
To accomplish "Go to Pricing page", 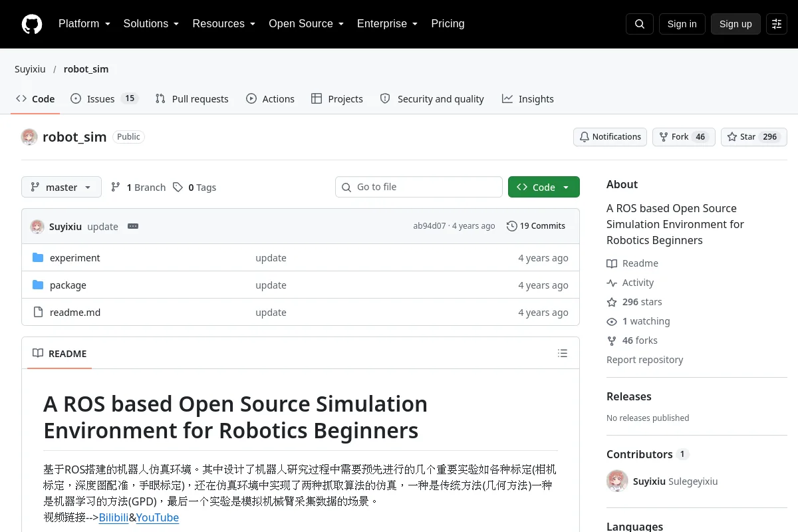I will tap(448, 24).
